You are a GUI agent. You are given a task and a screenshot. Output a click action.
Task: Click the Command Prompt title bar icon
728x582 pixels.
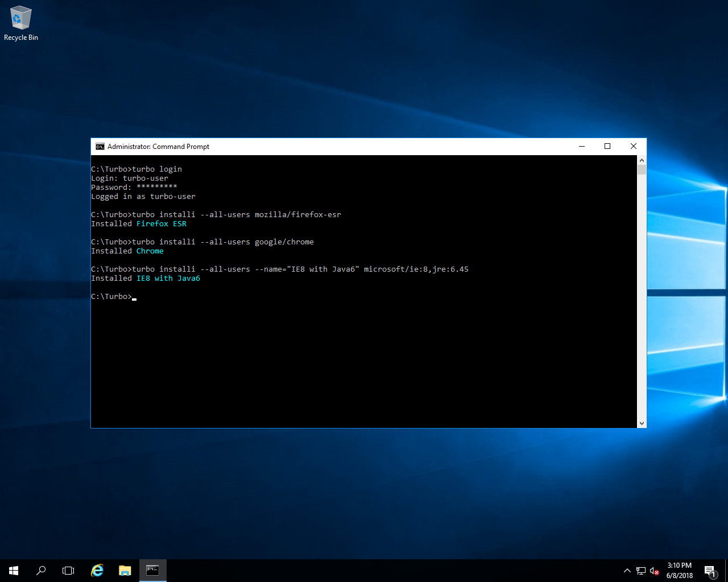[x=100, y=146]
